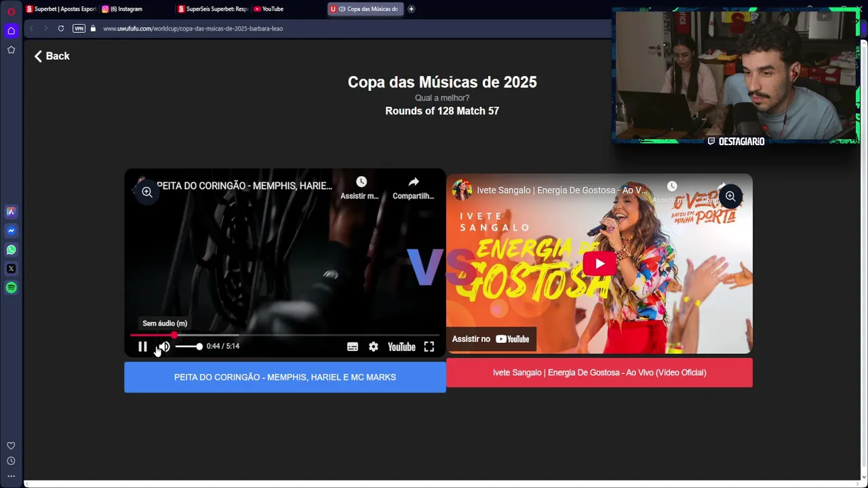The height and width of the screenshot is (488, 868).
Task: Click the Copa das Músicas de 2025 heading
Action: [x=442, y=82]
